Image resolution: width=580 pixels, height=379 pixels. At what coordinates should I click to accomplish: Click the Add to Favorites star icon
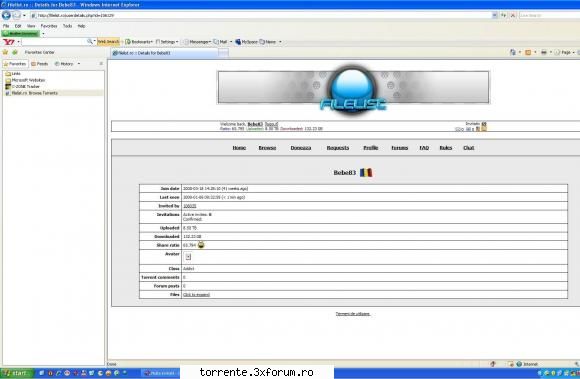tap(15, 53)
